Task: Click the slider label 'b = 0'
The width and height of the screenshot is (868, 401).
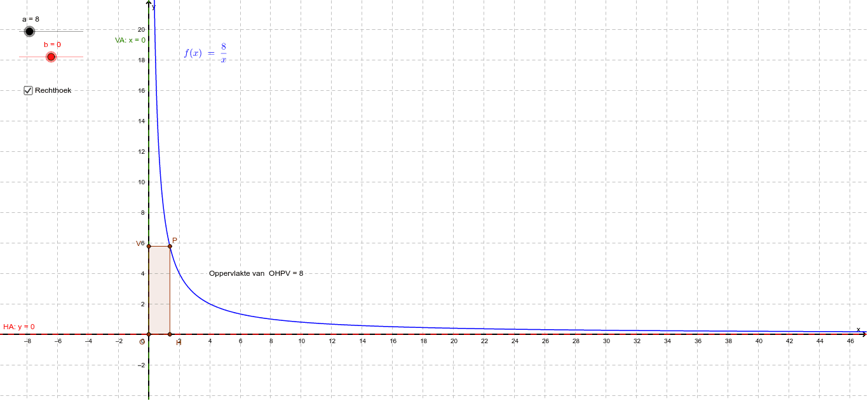Action: (x=52, y=44)
